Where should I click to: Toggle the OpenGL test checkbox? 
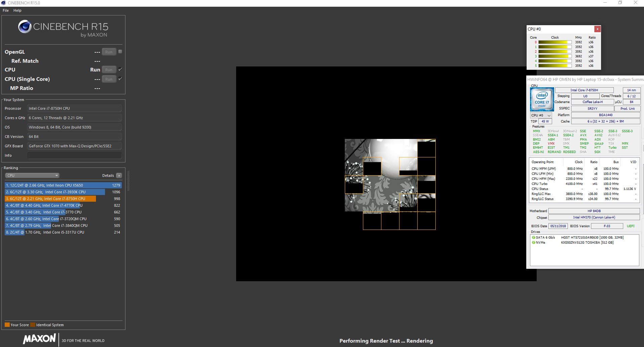[120, 52]
